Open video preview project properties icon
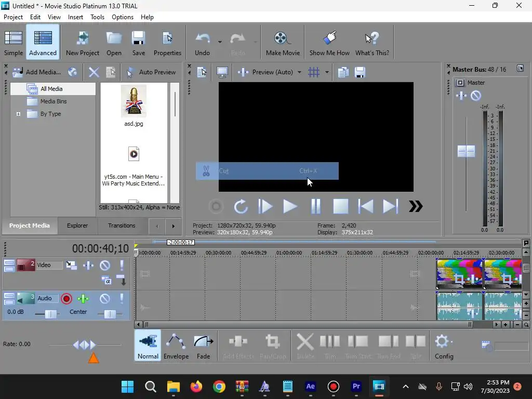 coord(202,72)
